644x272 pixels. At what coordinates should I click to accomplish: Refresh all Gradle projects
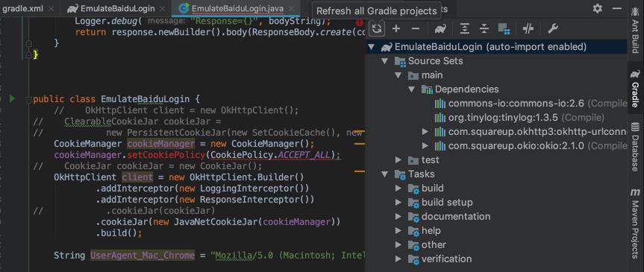377,29
